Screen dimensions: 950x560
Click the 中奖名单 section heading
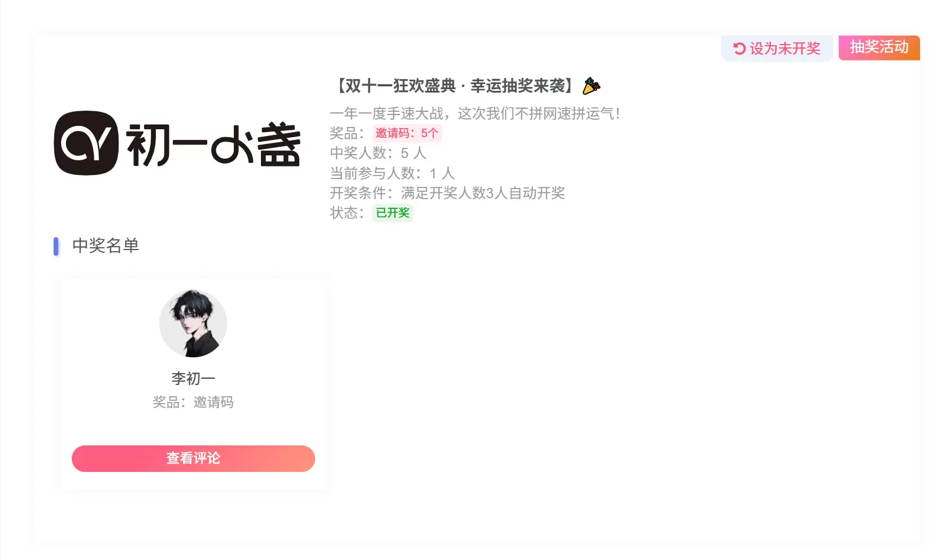[106, 246]
